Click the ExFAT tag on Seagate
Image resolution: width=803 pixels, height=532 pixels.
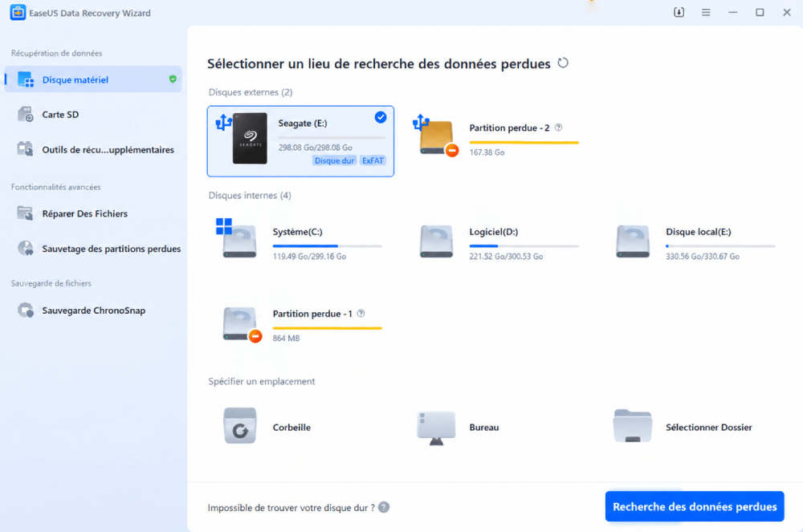pos(373,160)
